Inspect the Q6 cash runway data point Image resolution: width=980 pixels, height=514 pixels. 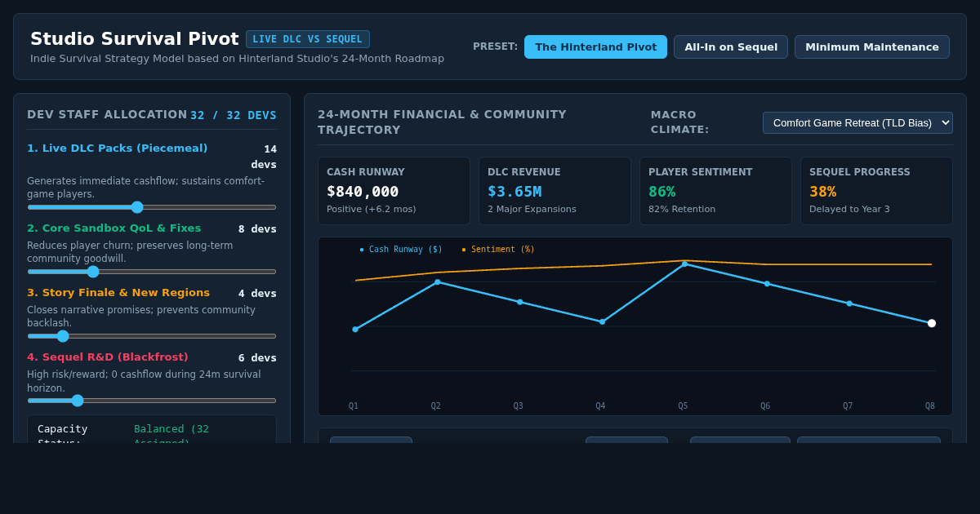[x=767, y=284]
